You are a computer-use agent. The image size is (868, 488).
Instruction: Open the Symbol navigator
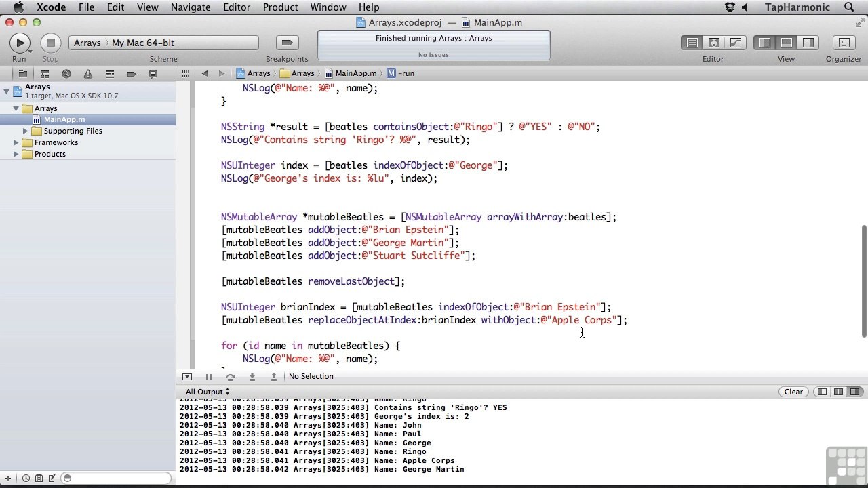(x=45, y=74)
